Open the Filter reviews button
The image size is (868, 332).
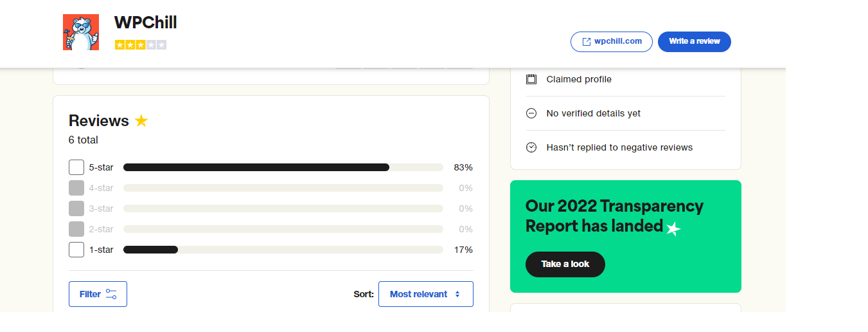pos(98,294)
